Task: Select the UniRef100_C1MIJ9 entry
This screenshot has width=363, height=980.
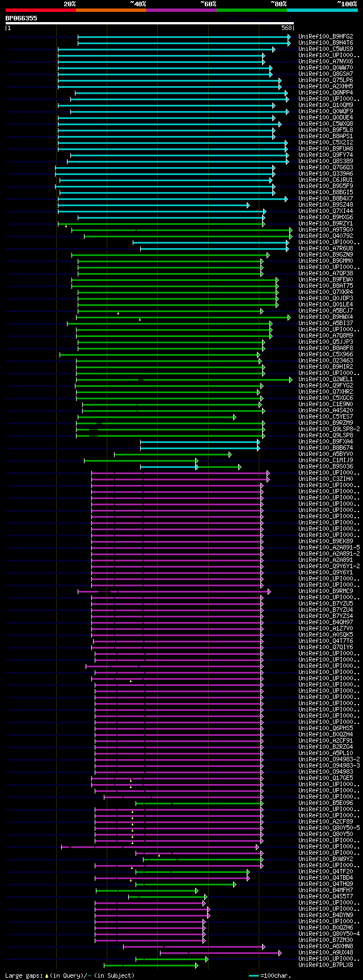Action: (326, 460)
